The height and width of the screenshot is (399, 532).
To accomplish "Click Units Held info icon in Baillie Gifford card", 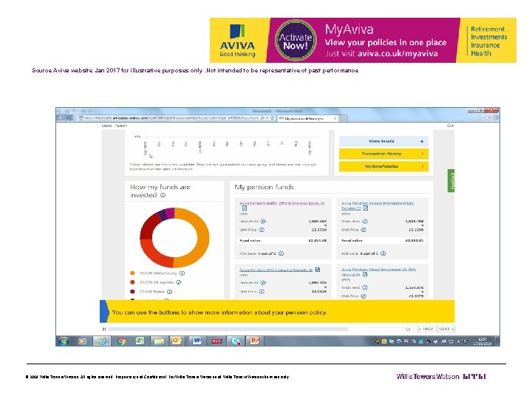I will 263,221.
